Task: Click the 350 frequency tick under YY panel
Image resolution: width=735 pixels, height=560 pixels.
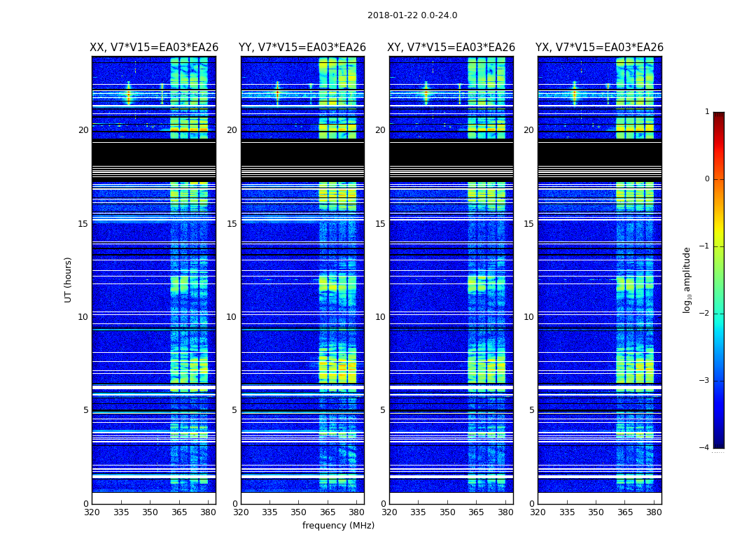Action: click(299, 512)
